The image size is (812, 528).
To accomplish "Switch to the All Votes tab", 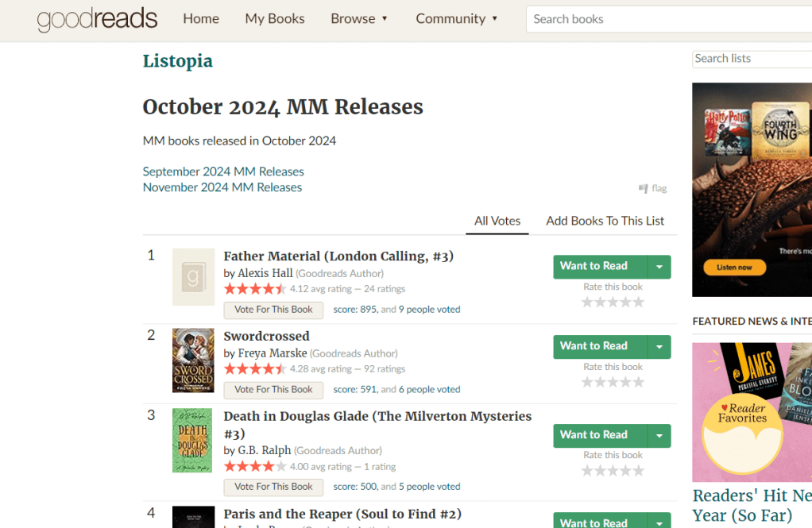I will pos(497,221).
